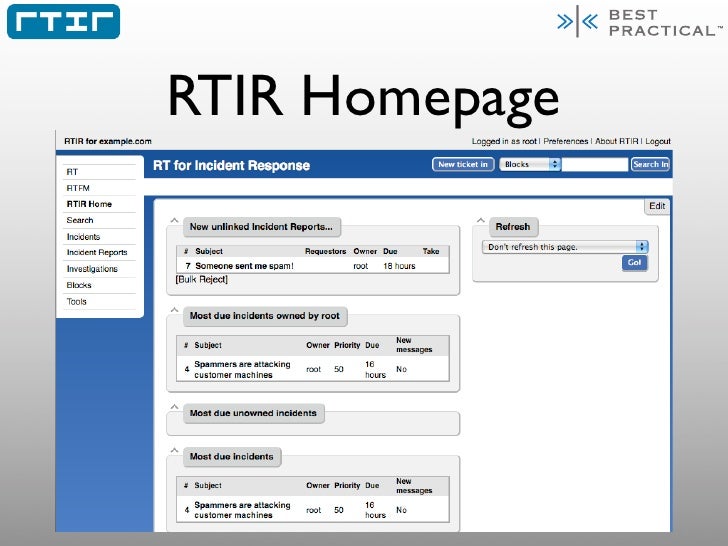Viewport: 728px width, 546px height.
Task: Click the search text field in the header
Action: point(595,164)
